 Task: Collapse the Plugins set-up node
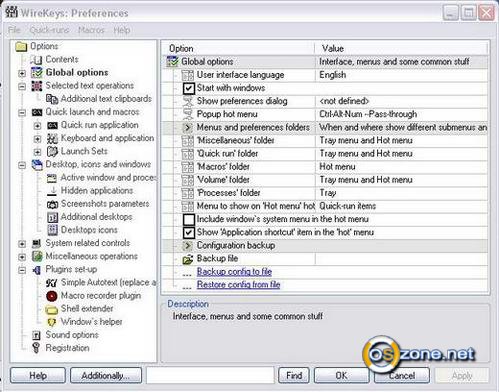click(x=22, y=270)
